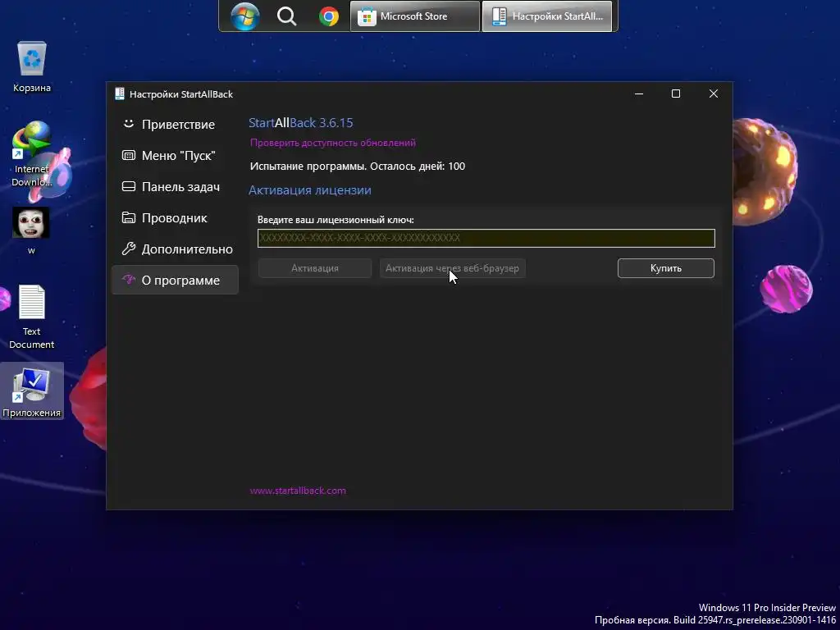Click the taskbar search magnifier icon
This screenshot has width=840, height=630.
click(x=286, y=16)
